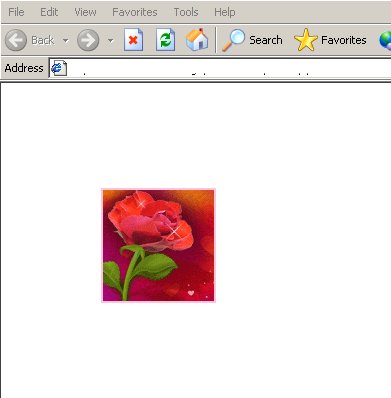The height and width of the screenshot is (398, 391).
Task: Click the Back text label
Action: [x=43, y=40]
